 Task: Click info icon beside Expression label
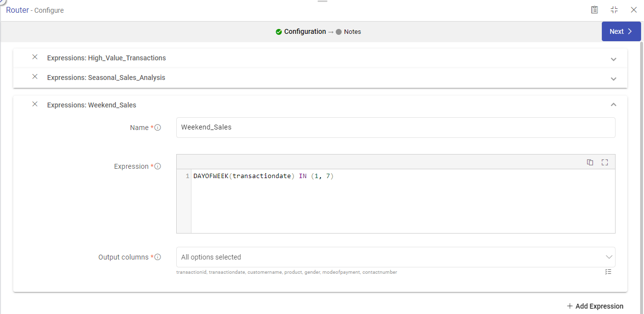coord(158,166)
